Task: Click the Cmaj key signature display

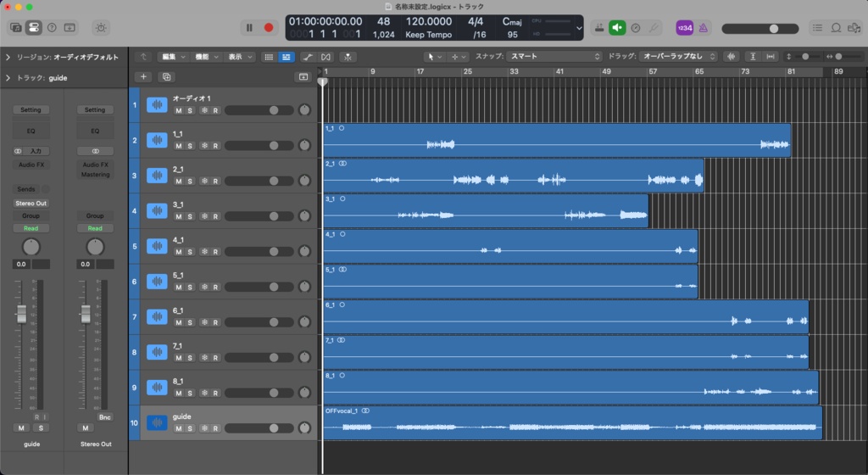Action: point(512,21)
